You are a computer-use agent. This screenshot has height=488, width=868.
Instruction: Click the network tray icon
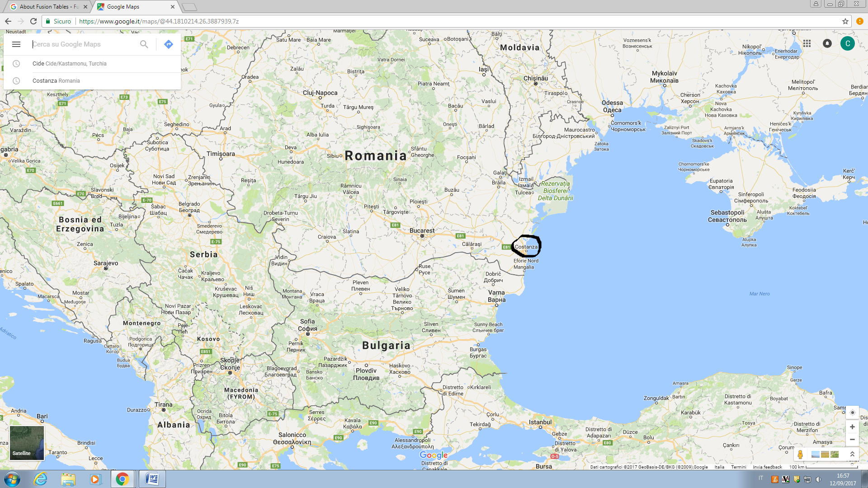pyautogui.click(x=807, y=479)
